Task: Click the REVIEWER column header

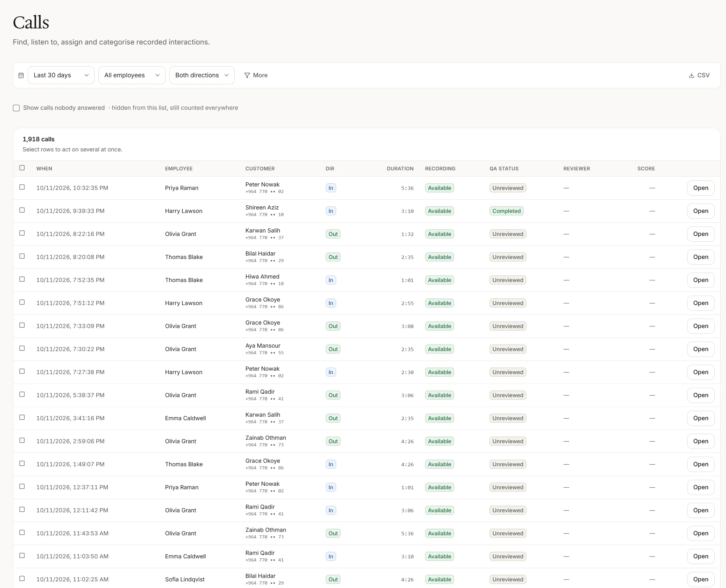Action: pos(577,169)
